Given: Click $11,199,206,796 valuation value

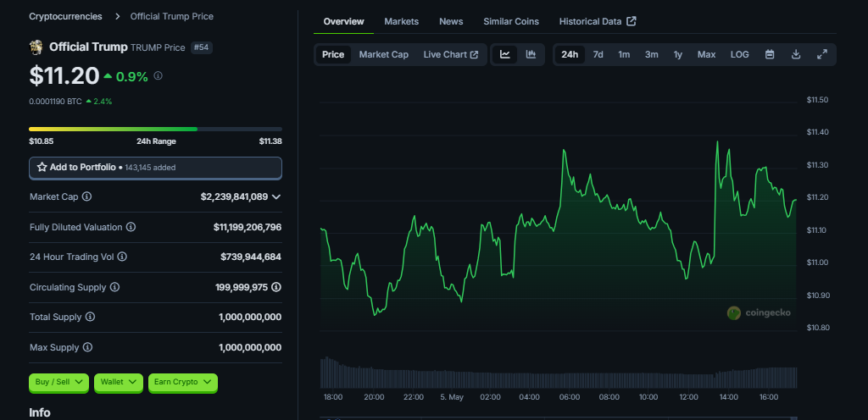Looking at the screenshot, I should 248,227.
